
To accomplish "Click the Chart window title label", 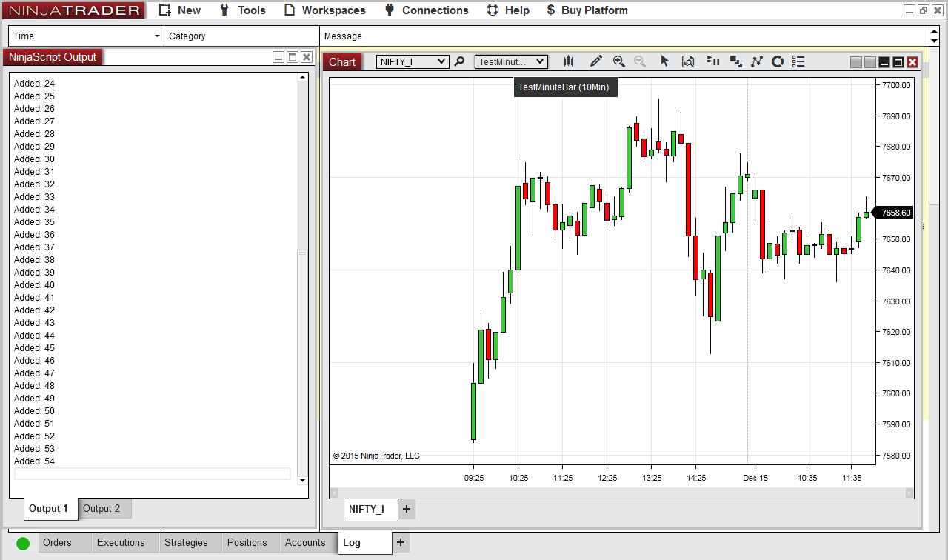I will coord(342,62).
